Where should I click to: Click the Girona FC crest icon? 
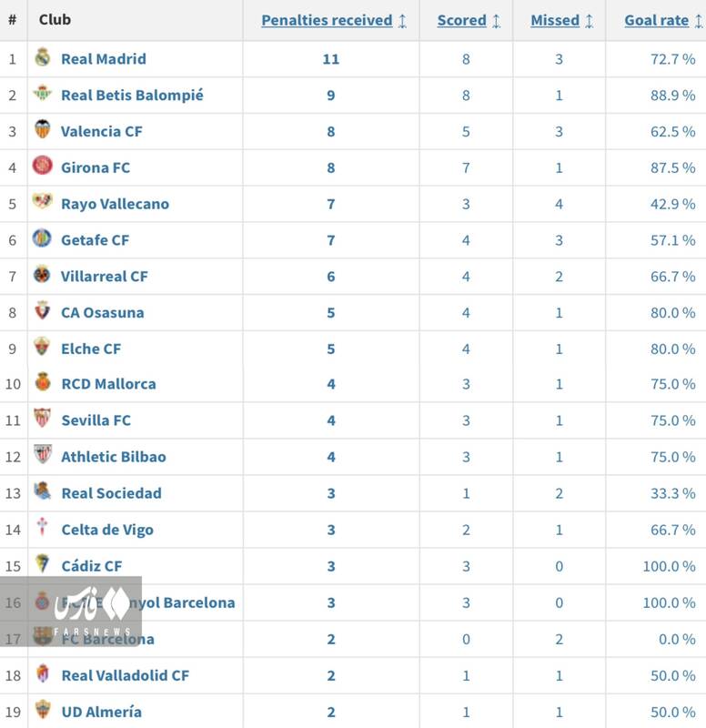click(43, 166)
